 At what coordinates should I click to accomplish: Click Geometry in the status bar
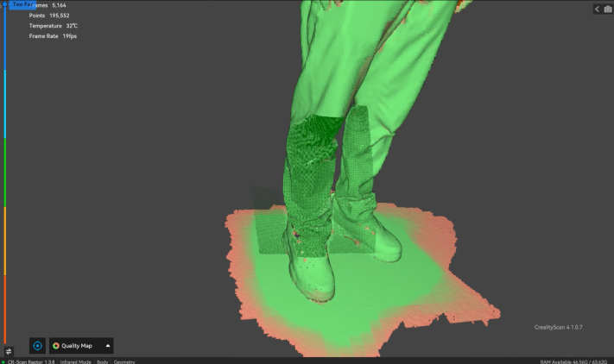pos(124,361)
